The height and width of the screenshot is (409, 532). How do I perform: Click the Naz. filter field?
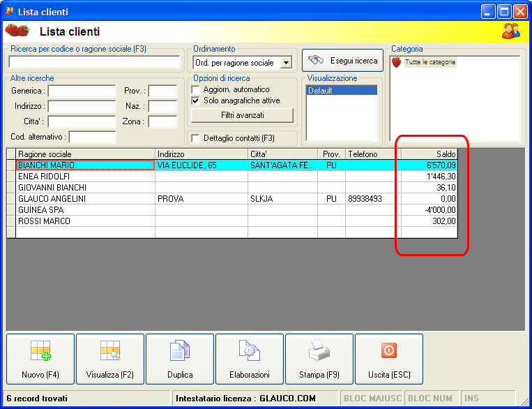pyautogui.click(x=162, y=106)
